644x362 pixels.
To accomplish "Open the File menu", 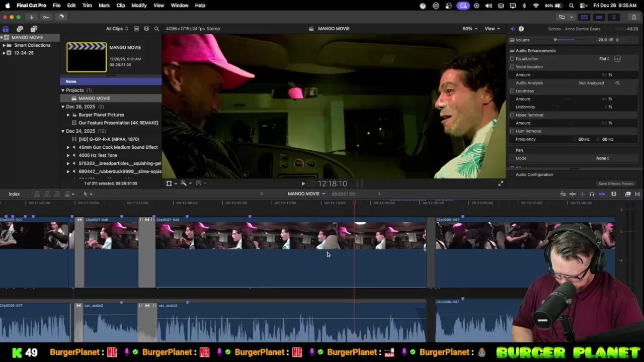I will tap(56, 6).
